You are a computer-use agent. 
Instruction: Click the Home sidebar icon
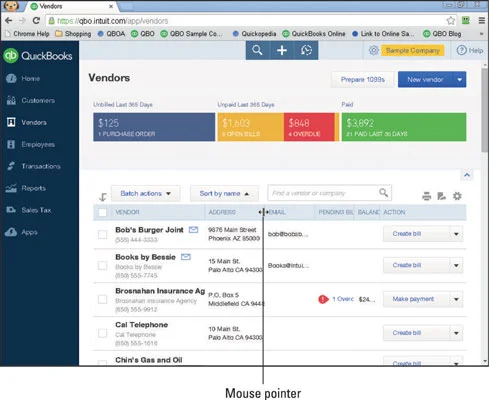tap(11, 78)
